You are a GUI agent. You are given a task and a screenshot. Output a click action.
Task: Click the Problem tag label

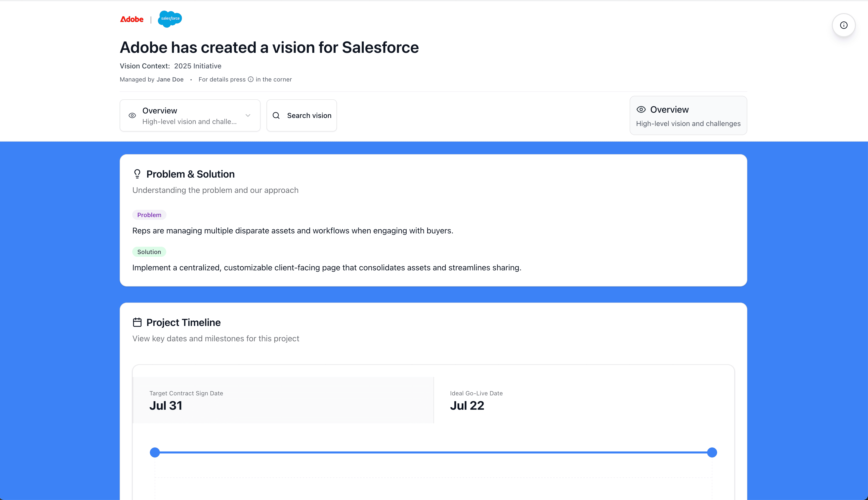pos(149,215)
